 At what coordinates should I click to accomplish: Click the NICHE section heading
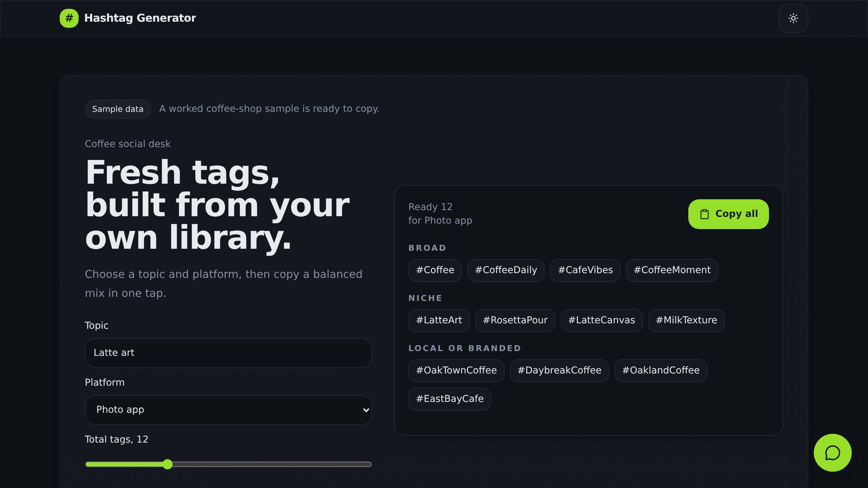point(425,298)
